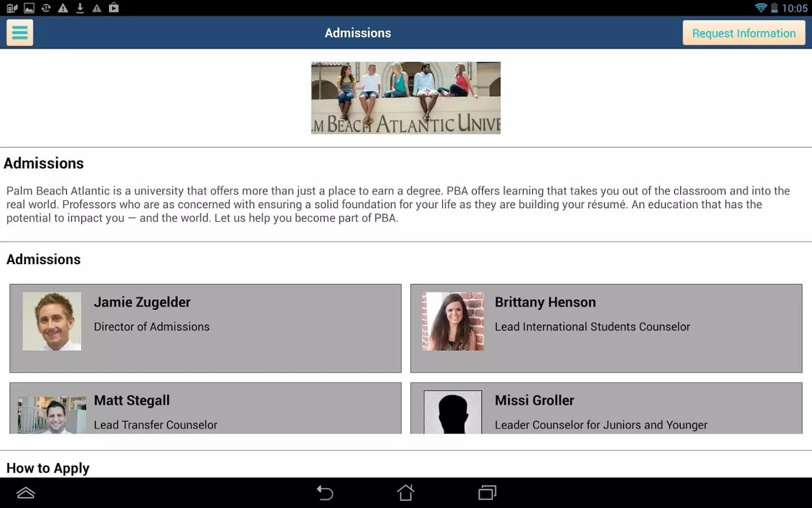Tap the Android back navigation button

pos(325,493)
